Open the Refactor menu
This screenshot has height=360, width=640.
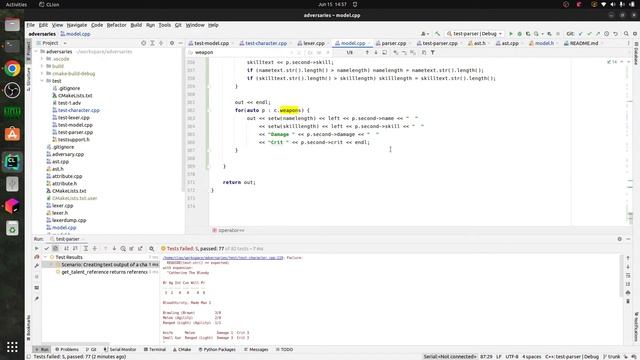(116, 25)
